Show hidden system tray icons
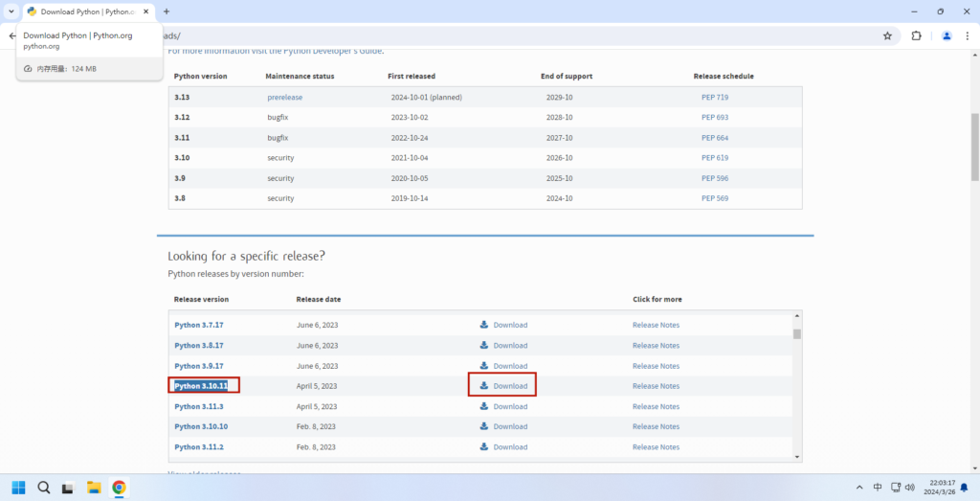Viewport: 980px width, 501px height. 859,488
